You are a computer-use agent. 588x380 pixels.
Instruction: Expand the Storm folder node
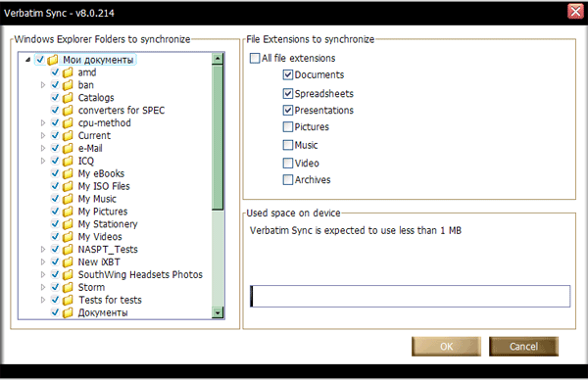click(x=43, y=287)
